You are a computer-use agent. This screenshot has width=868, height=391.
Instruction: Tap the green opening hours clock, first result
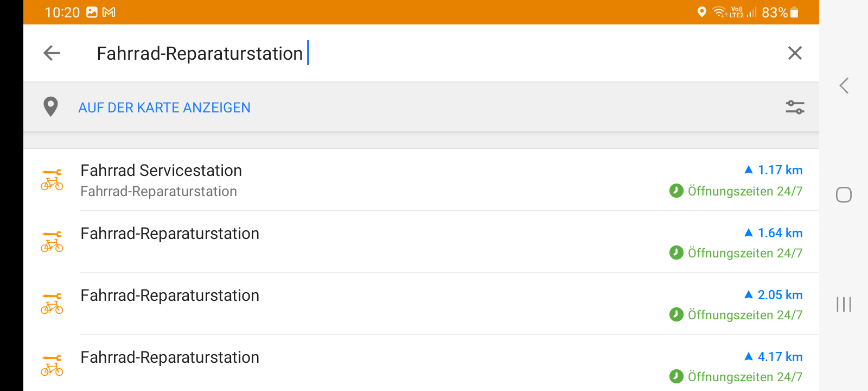tap(676, 191)
